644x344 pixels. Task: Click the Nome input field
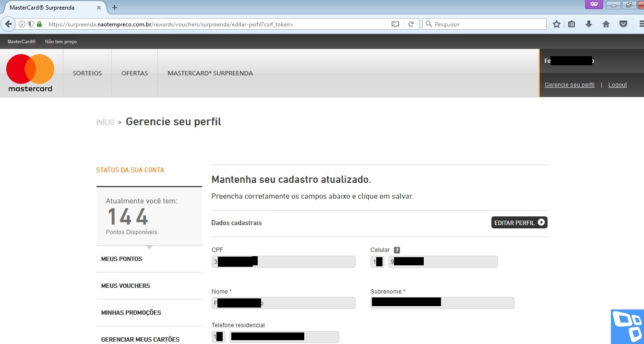point(284,303)
